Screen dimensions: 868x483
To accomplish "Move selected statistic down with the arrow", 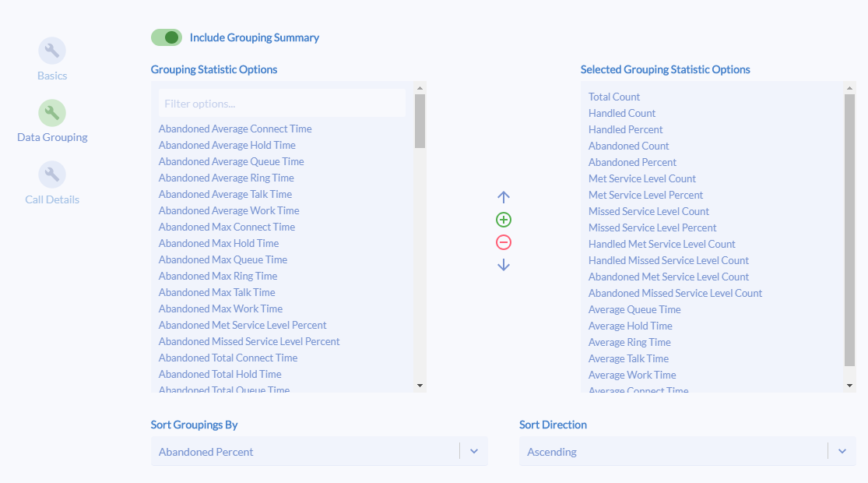I will (504, 265).
